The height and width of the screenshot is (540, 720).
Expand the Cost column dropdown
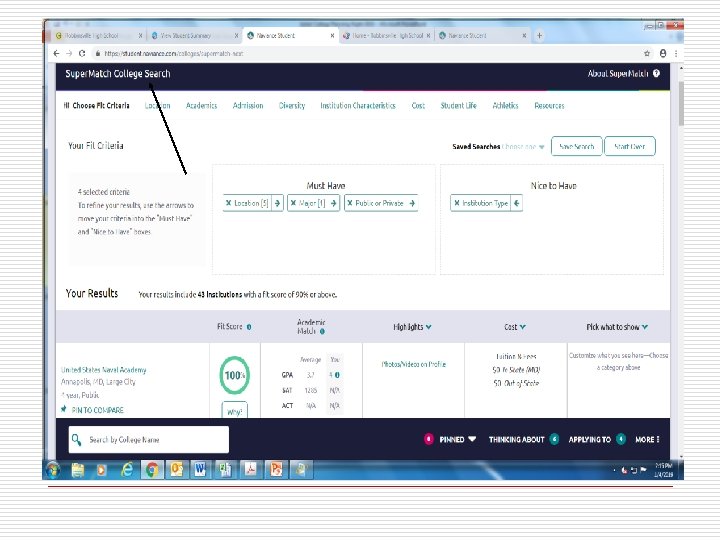click(x=523, y=327)
